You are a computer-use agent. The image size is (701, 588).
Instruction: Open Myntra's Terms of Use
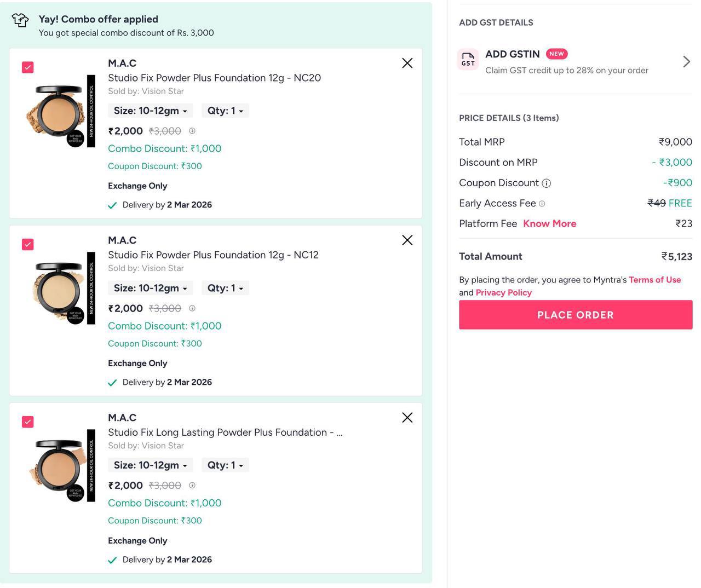[x=654, y=279]
